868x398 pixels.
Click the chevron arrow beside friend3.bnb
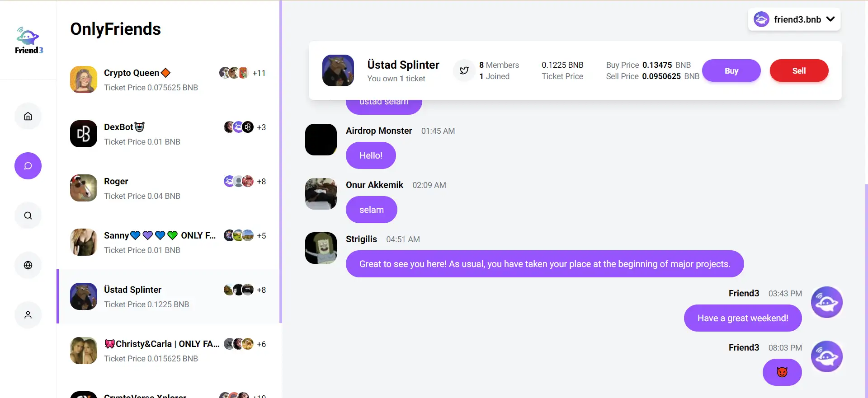(830, 19)
